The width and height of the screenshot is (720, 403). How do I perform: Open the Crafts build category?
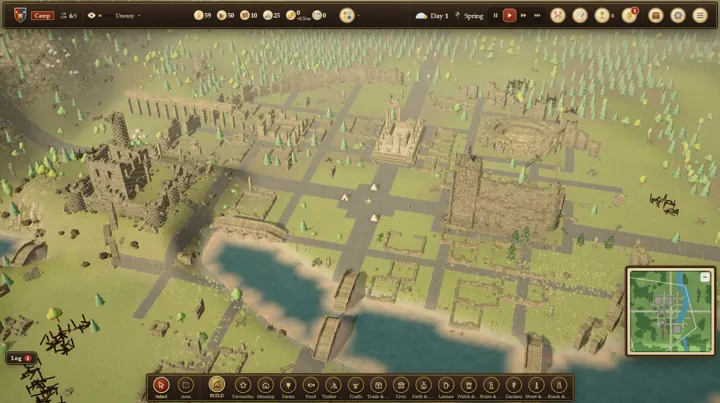[x=356, y=386]
